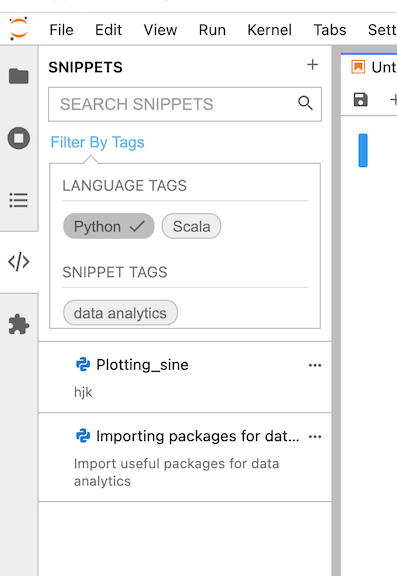Toggle the Scala language tag
Image resolution: width=397 pixels, height=576 pixels.
tap(191, 226)
